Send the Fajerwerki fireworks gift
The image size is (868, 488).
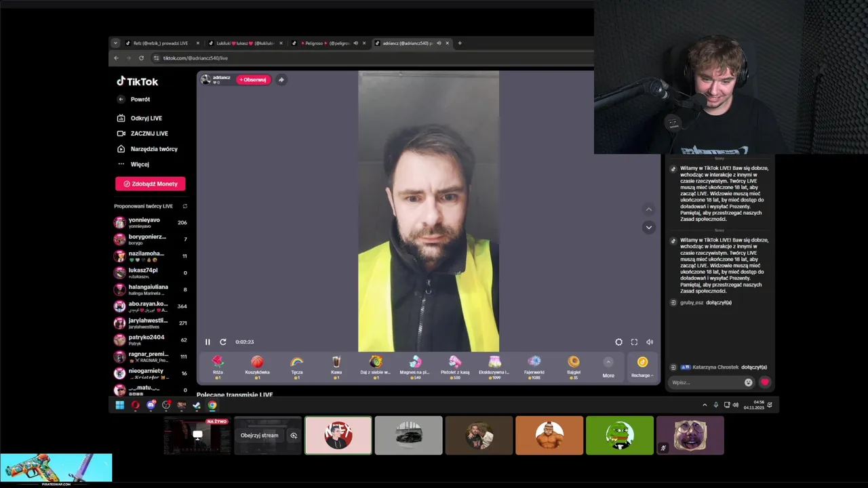click(534, 367)
